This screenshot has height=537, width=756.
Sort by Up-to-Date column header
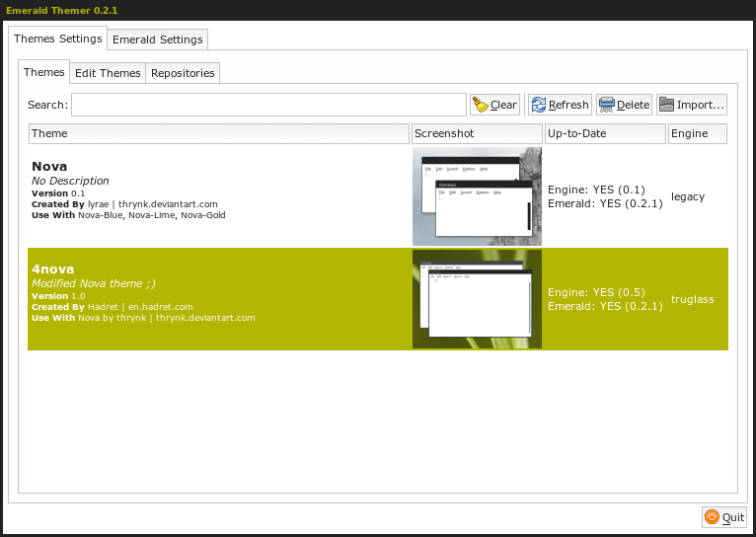pos(605,133)
